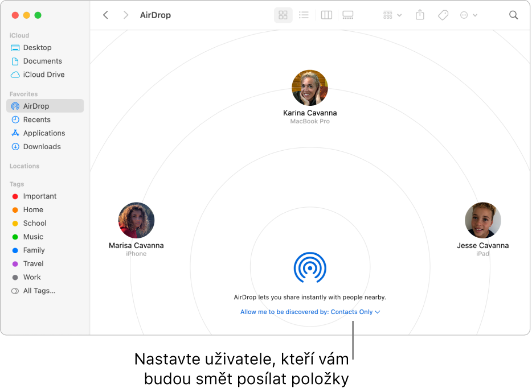Switch to list view

pyautogui.click(x=304, y=15)
